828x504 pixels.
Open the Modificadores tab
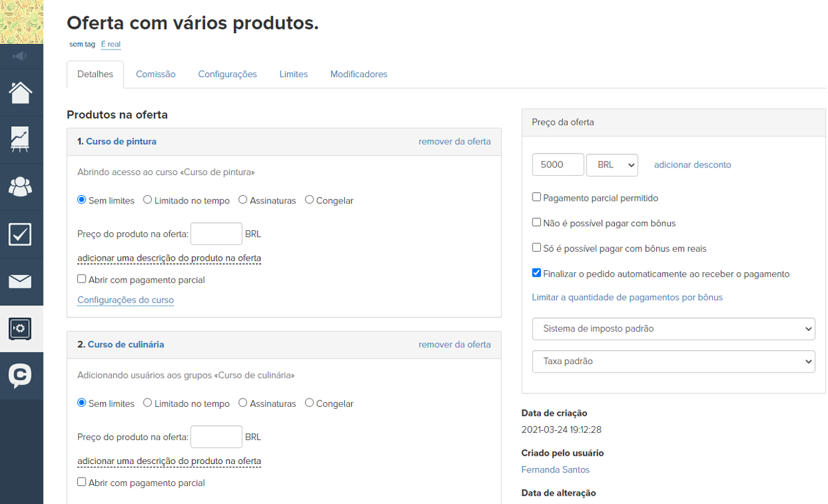pyautogui.click(x=359, y=73)
